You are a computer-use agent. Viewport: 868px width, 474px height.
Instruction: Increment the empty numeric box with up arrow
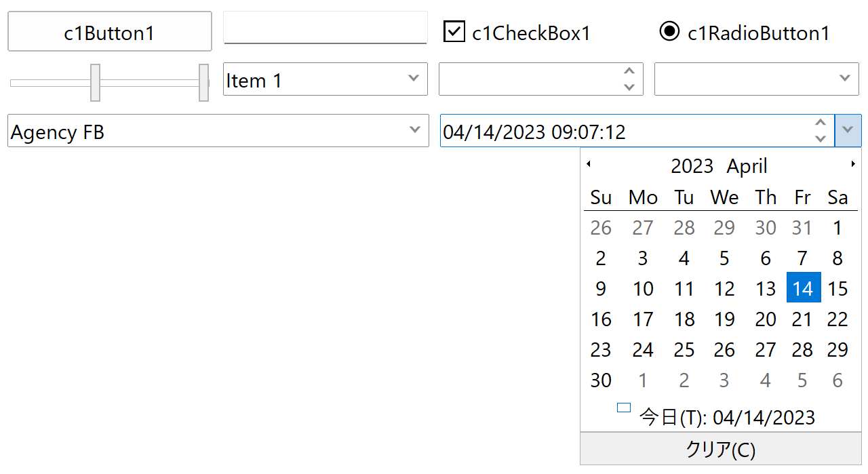click(629, 71)
